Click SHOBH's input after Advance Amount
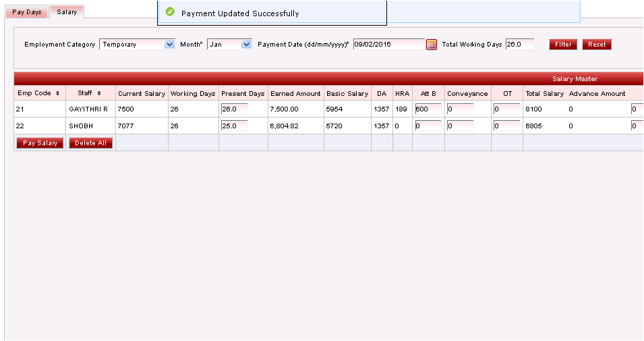 click(637, 126)
